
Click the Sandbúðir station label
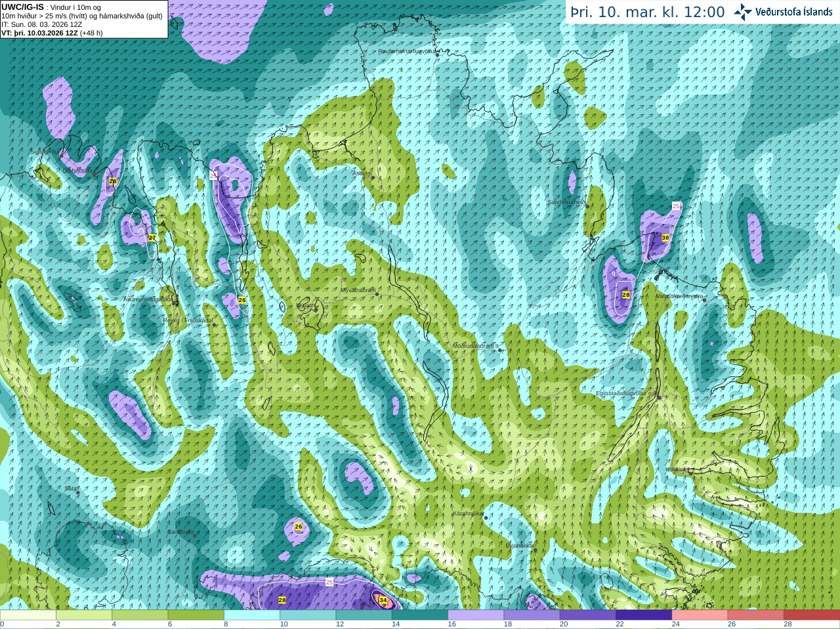click(180, 532)
